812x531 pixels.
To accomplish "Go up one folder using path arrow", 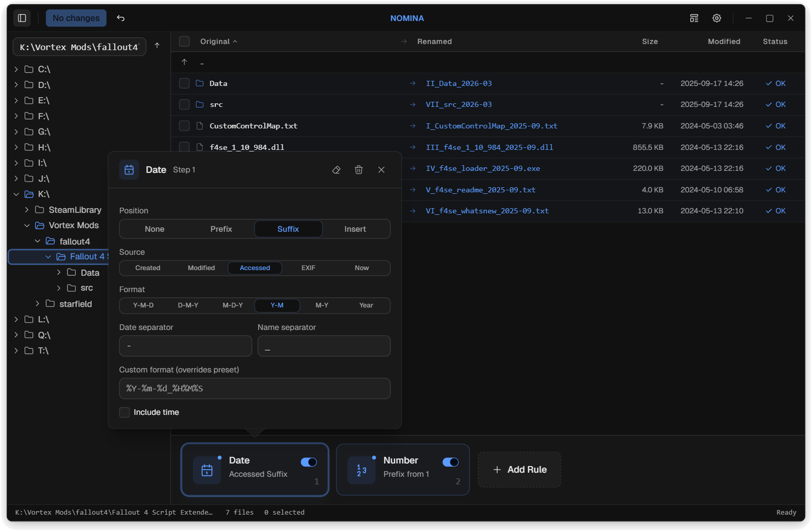I will (x=157, y=46).
